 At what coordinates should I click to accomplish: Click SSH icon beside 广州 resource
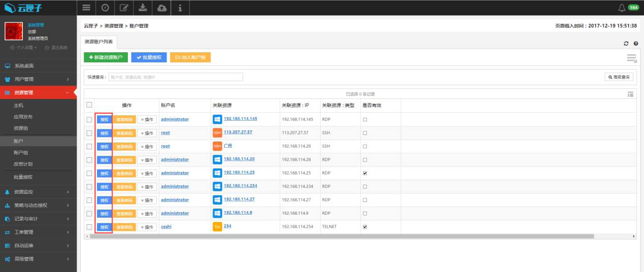click(217, 146)
